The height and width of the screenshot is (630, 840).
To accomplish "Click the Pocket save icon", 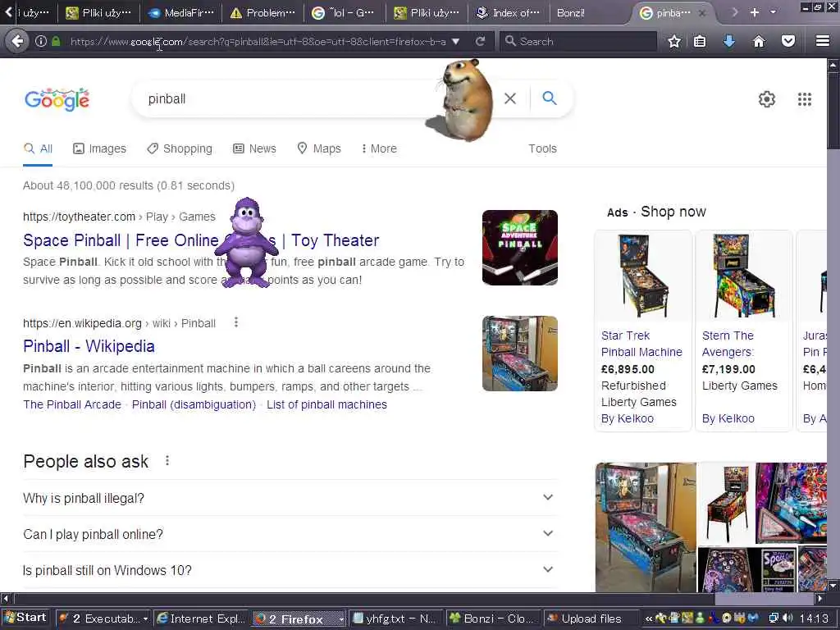I will coord(788,41).
